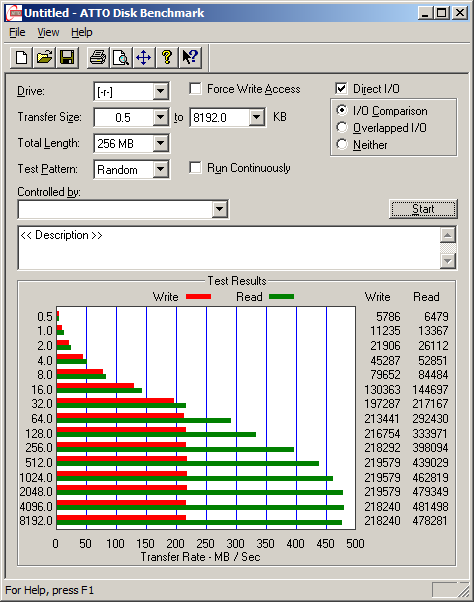Click the Test Results group title

tap(237, 281)
